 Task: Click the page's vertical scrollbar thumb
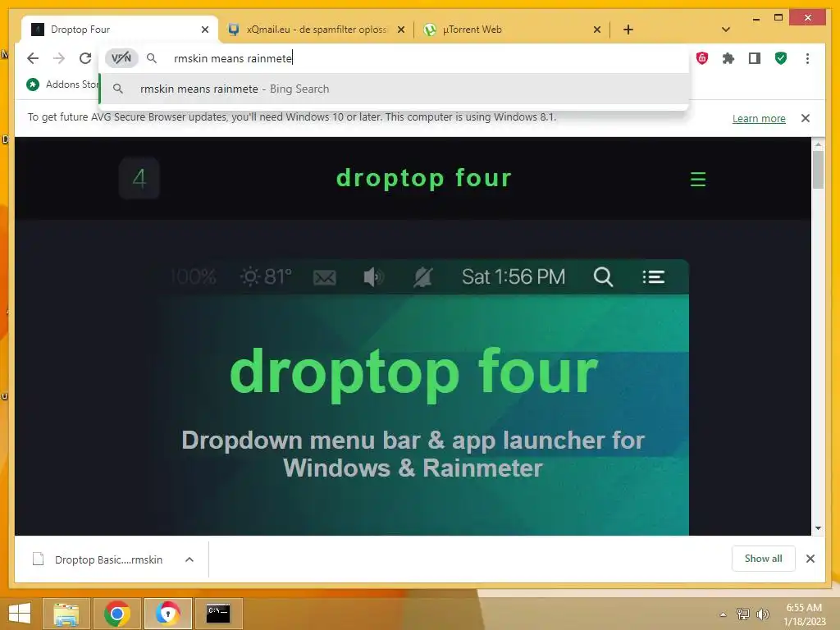tap(818, 169)
